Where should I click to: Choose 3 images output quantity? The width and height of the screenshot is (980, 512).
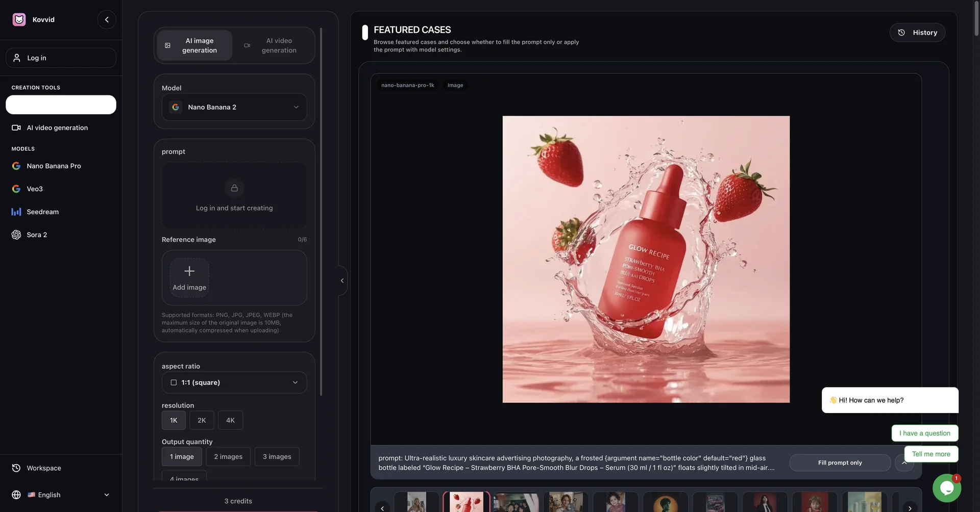[x=277, y=456]
